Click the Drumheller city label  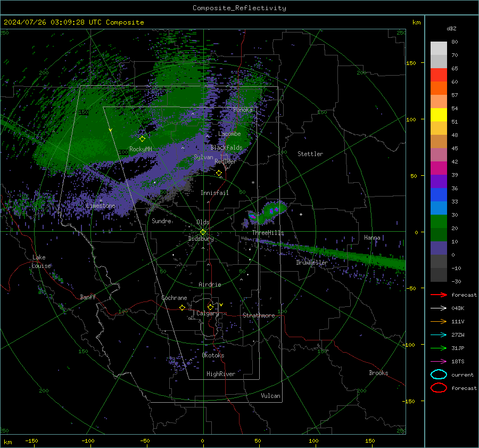(312, 263)
